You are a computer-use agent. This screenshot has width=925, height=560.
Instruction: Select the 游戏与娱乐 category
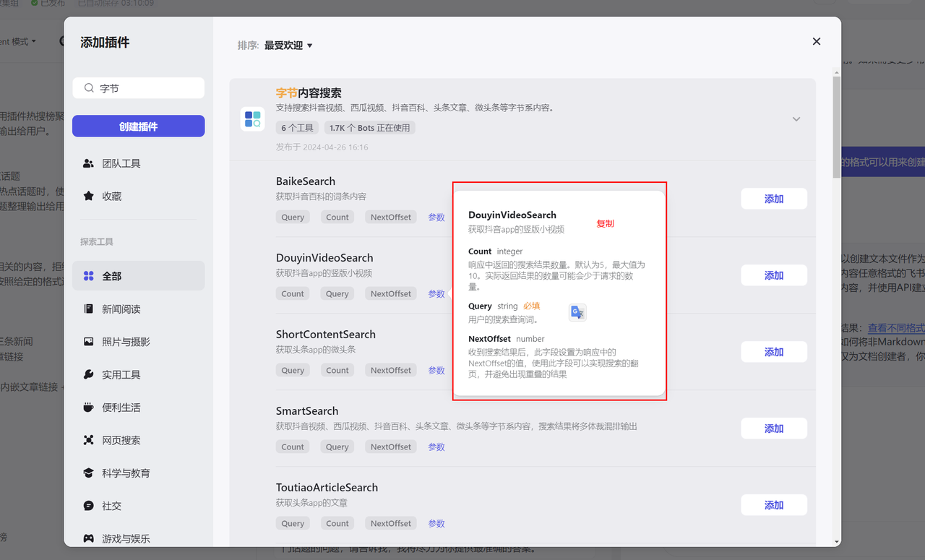point(139,538)
